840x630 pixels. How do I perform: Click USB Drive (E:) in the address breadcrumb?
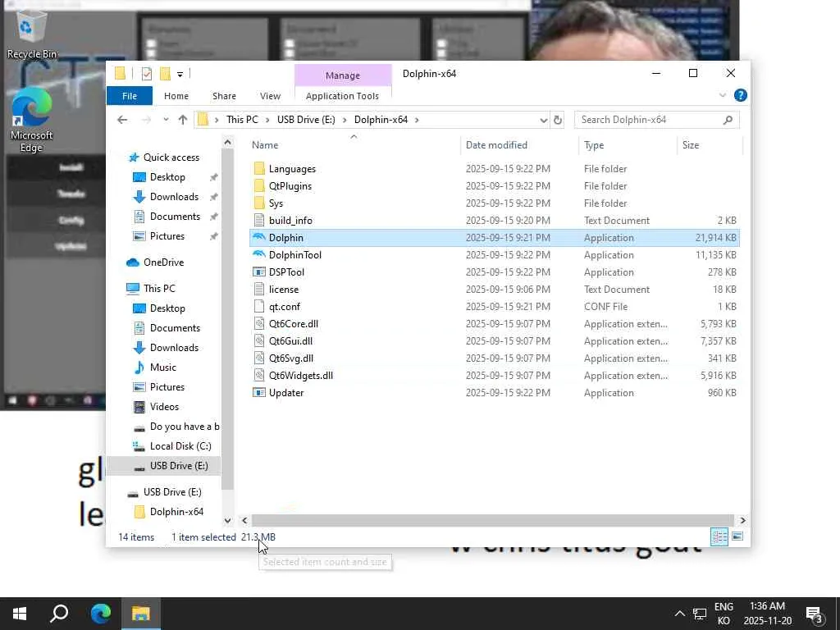pyautogui.click(x=306, y=120)
